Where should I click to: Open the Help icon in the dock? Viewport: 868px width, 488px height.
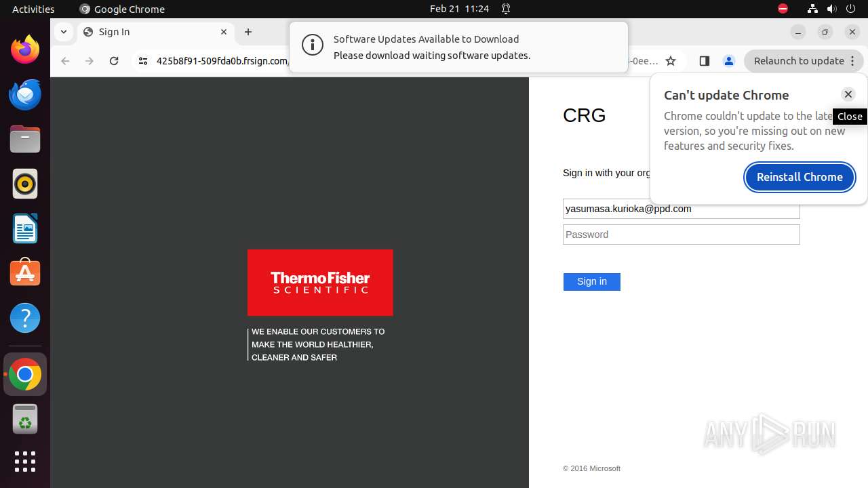click(25, 318)
